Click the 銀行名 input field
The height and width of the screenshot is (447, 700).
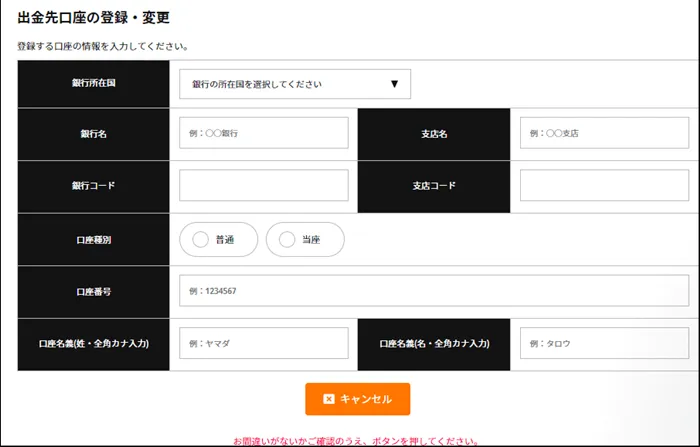pos(264,133)
